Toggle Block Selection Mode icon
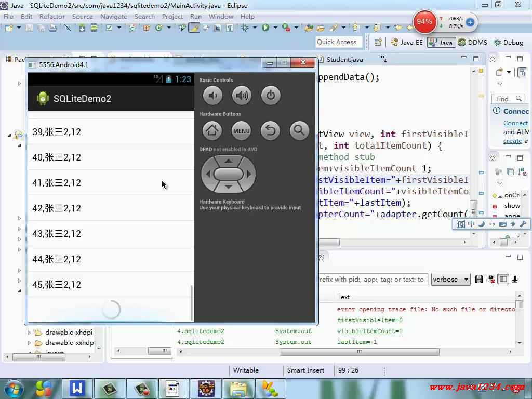Screen dimensions: 532x399 point(218,28)
